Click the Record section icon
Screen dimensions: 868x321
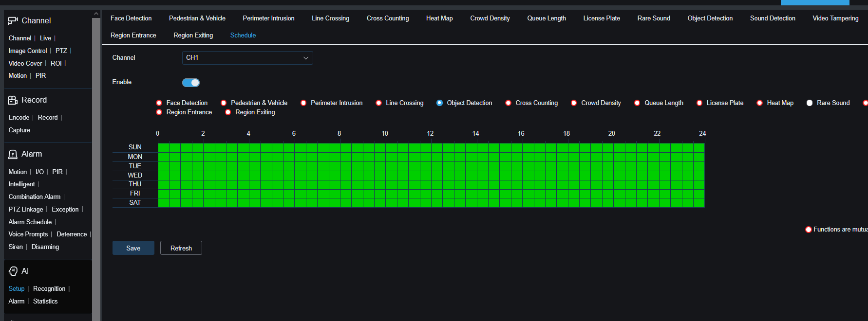pyautogui.click(x=13, y=100)
